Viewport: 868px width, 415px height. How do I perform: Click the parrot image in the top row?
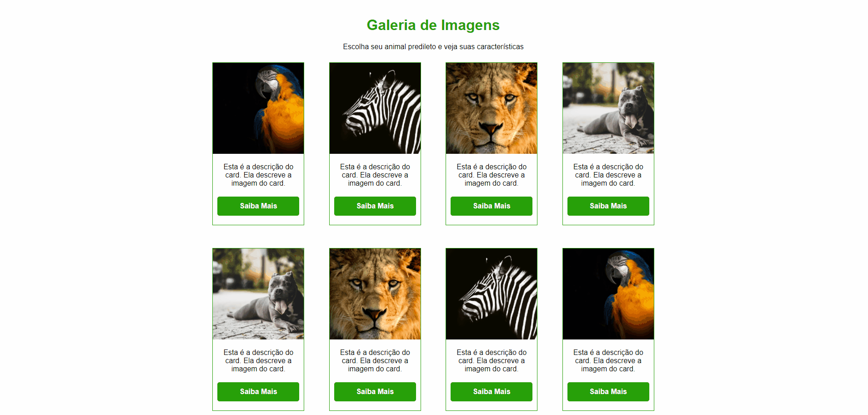258,108
